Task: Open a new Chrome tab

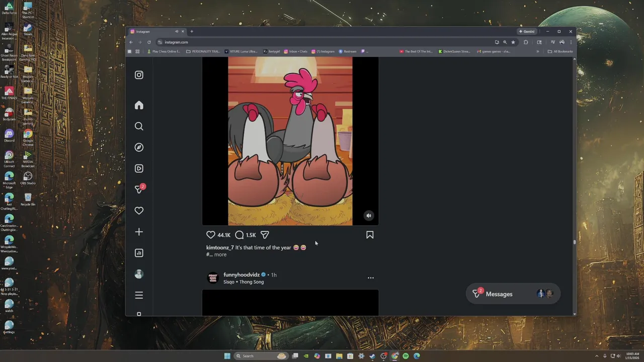Action: pyautogui.click(x=192, y=31)
